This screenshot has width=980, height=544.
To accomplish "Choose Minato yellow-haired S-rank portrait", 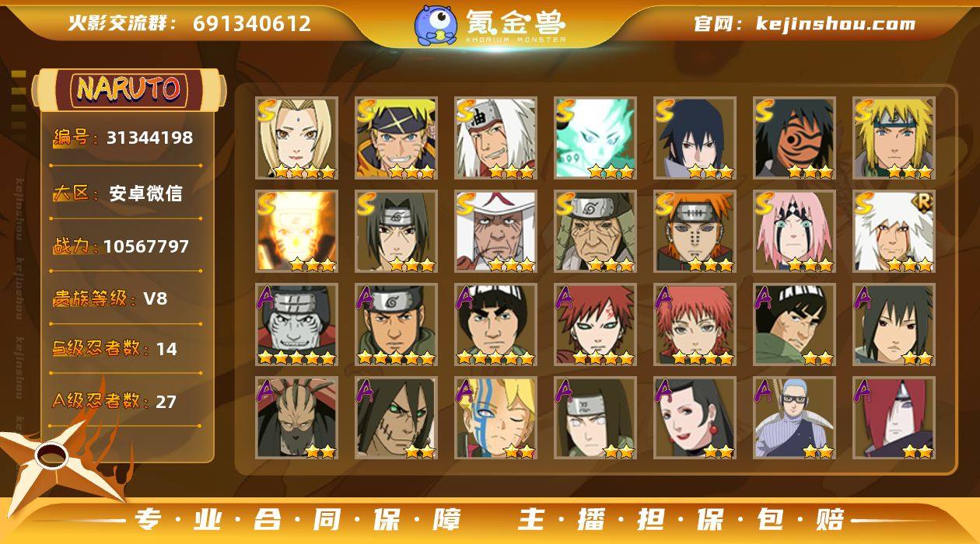I will (894, 138).
